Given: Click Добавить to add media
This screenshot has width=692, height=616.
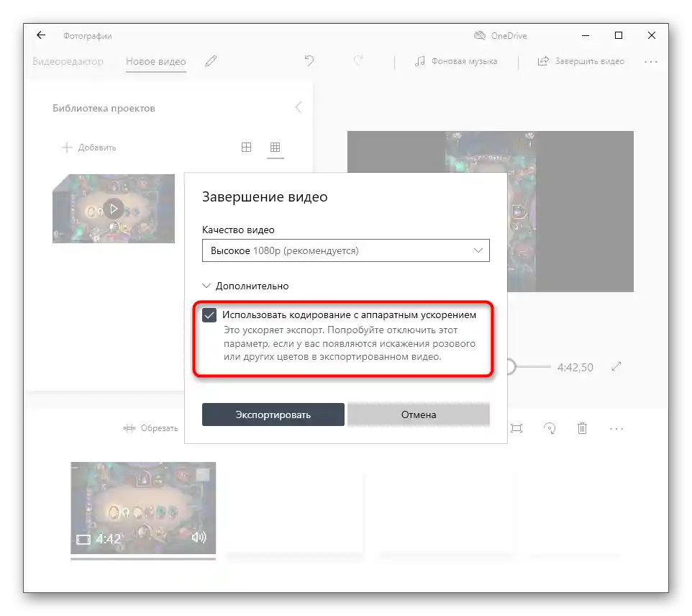Looking at the screenshot, I should click(x=88, y=148).
